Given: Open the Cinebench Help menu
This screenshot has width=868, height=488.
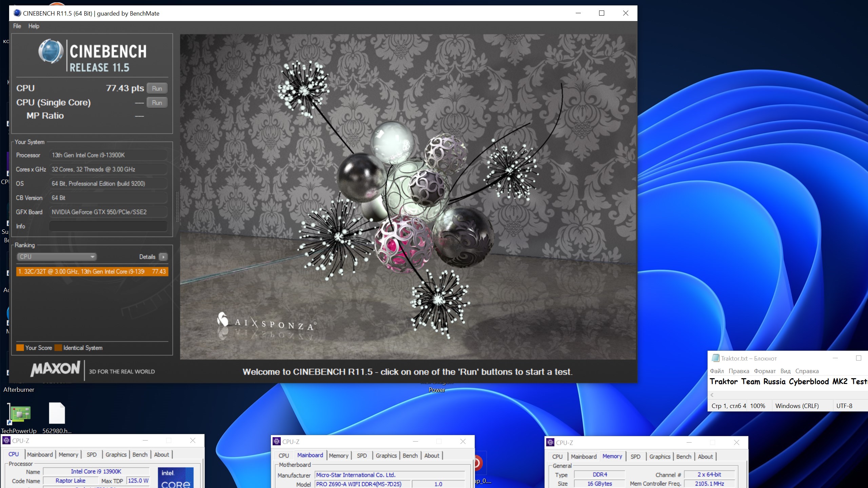Looking at the screenshot, I should coord(34,26).
